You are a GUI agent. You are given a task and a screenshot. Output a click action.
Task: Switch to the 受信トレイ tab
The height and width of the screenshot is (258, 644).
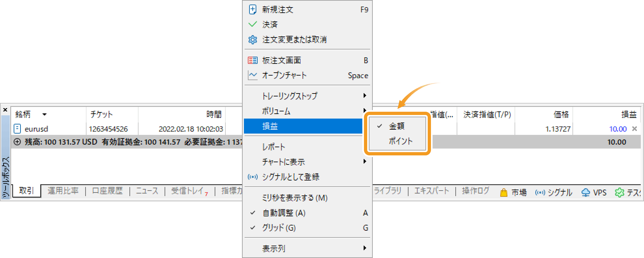190,191
